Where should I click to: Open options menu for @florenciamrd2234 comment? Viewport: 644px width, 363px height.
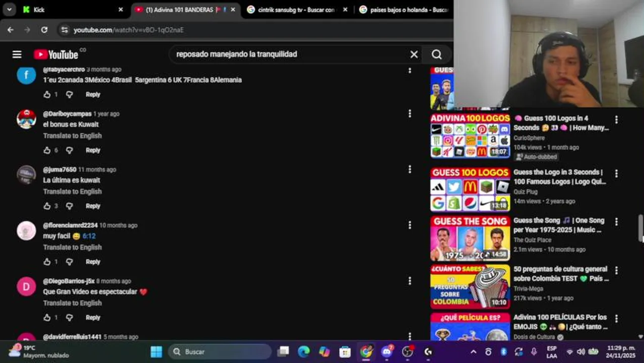(410, 225)
